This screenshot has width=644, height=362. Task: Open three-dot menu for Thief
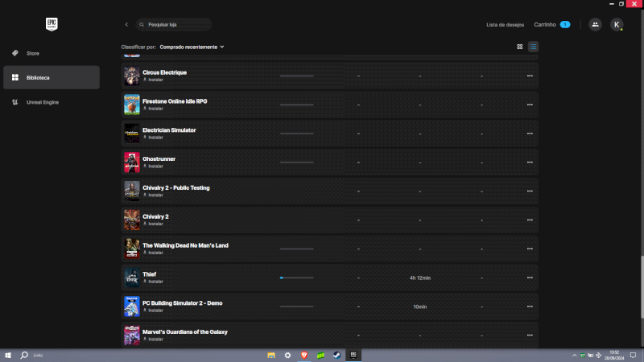click(x=529, y=278)
